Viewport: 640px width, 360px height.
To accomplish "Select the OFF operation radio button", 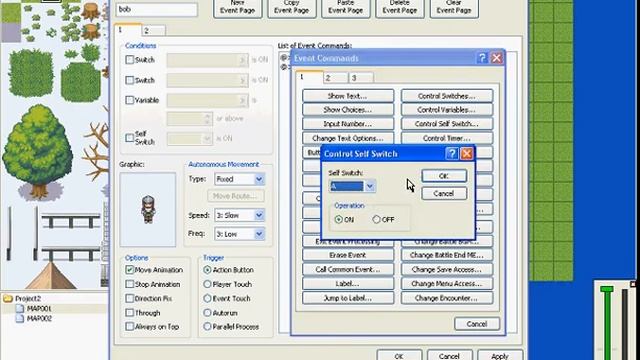I will point(376,220).
